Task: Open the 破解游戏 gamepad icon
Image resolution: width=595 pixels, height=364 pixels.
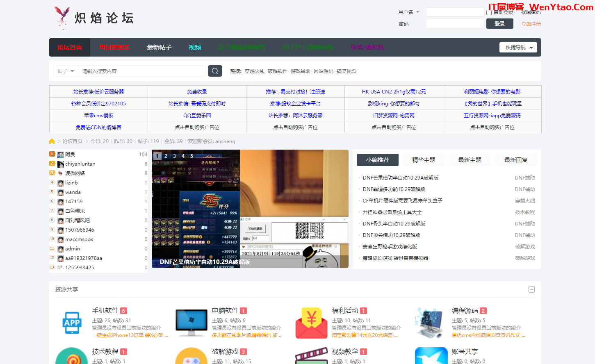Action: (x=191, y=356)
